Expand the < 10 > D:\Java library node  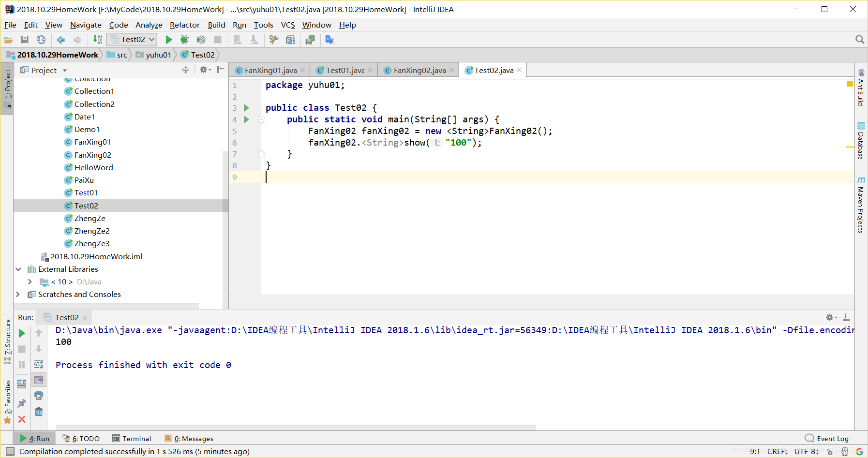30,282
